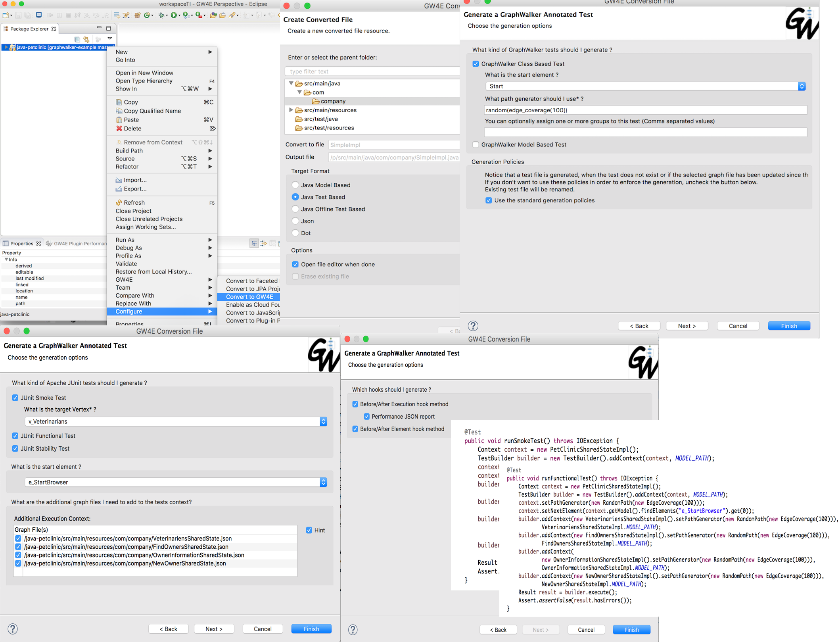The height and width of the screenshot is (642, 840).
Task: Click the company folder in parent tree
Action: coord(329,101)
